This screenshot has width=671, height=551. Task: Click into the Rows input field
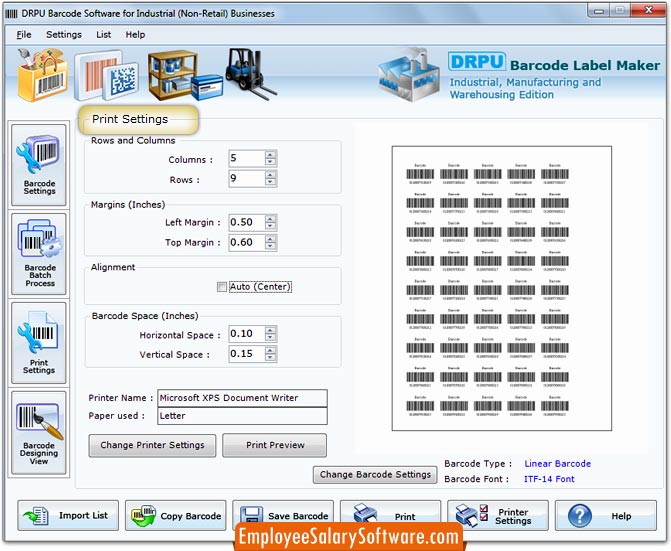pyautogui.click(x=247, y=178)
